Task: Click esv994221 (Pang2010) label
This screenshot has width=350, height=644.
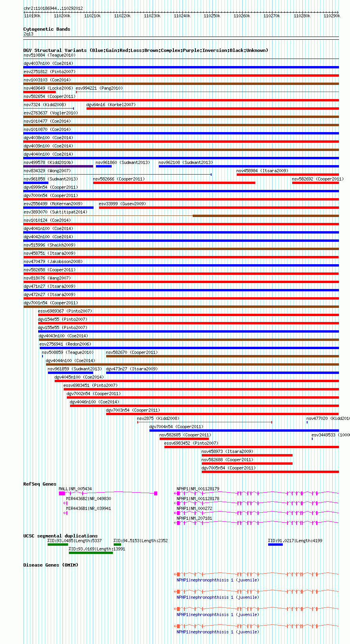Action: [99, 88]
